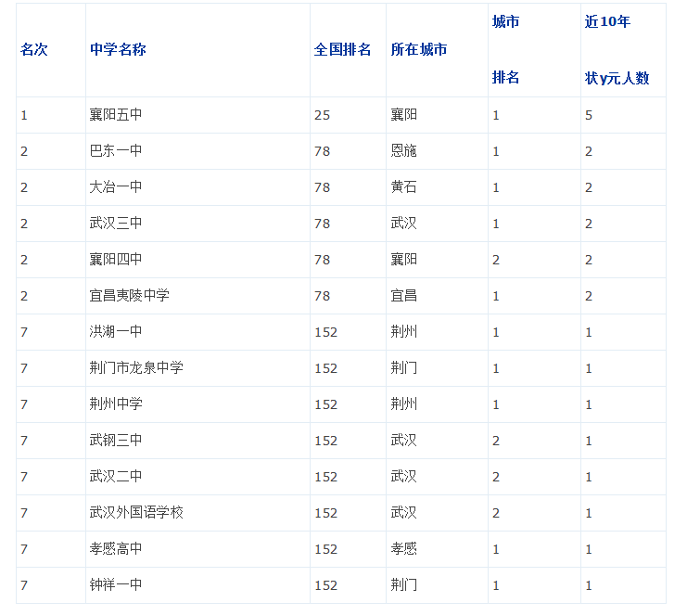Viewport: 700px width, 615px height.
Task: Click the city cell 恩施
Action: 403,151
